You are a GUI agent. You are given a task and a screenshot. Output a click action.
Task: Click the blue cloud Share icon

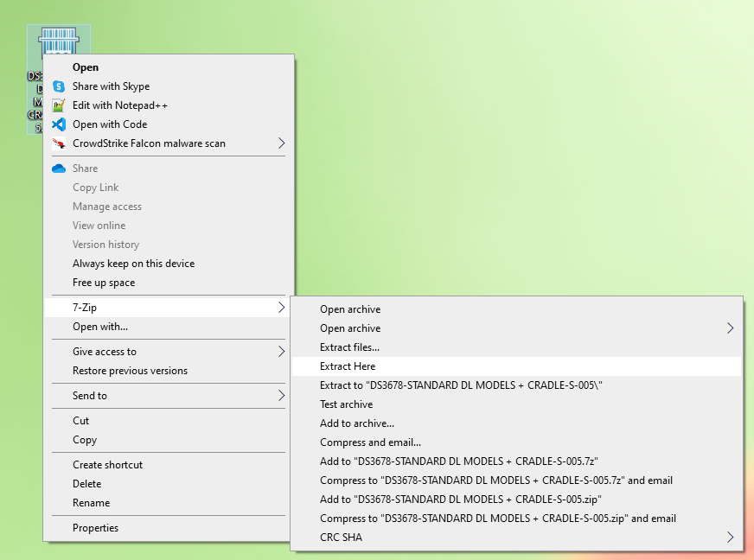[x=59, y=168]
